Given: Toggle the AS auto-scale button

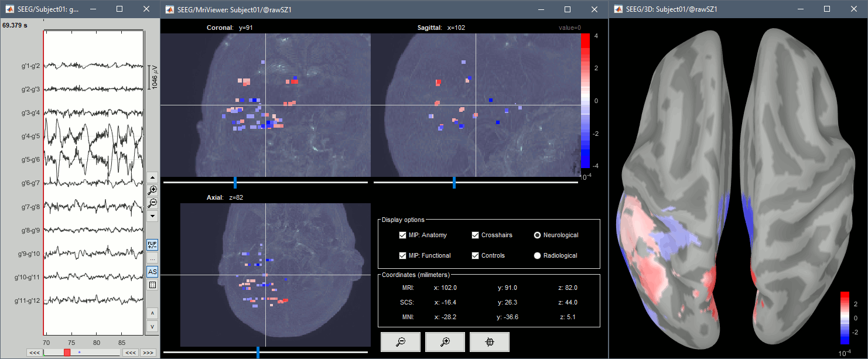Looking at the screenshot, I should point(152,272).
